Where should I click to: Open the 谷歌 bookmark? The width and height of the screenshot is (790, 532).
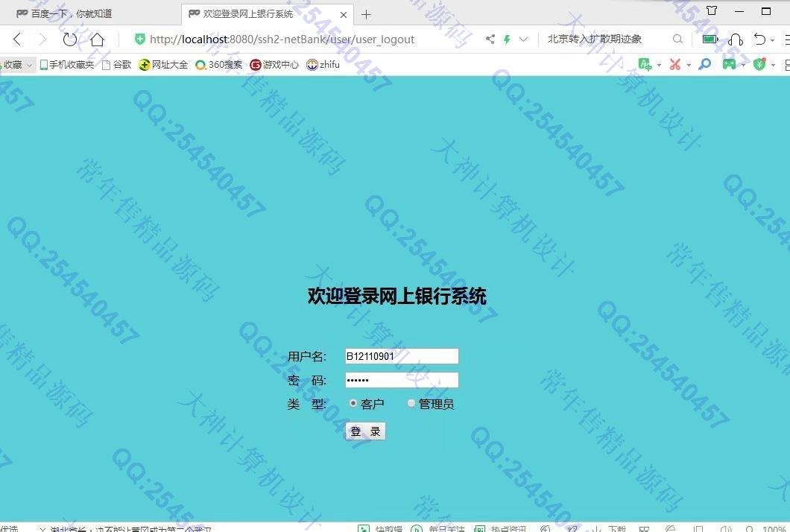(x=117, y=65)
